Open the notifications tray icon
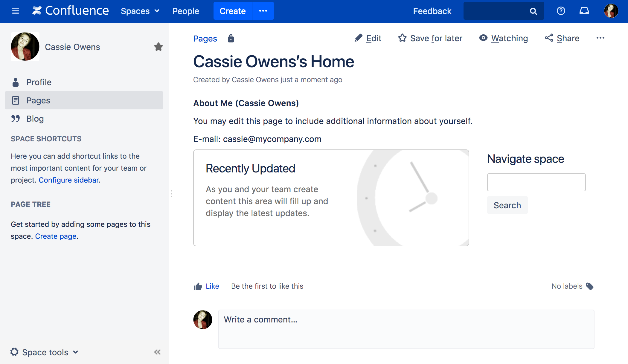Viewport: 628px width, 364px height. tap(584, 11)
